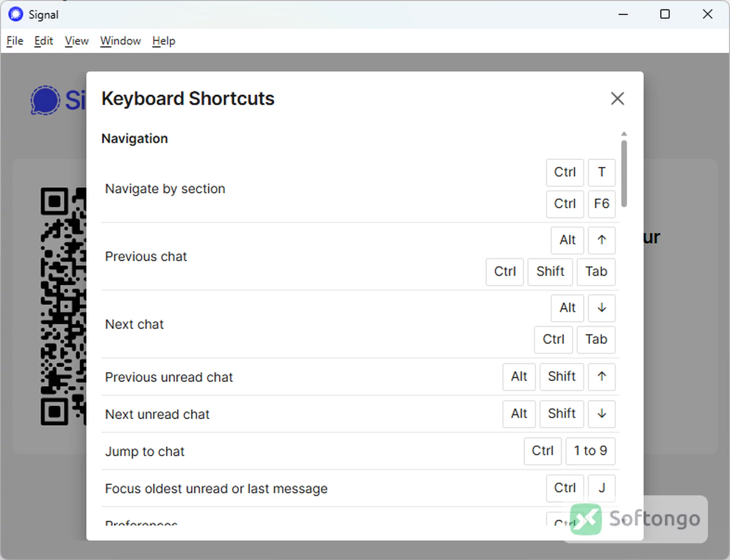Screen dimensions: 730x560
Task: Click the scroll-up arrow of shortcuts list
Action: (624, 134)
